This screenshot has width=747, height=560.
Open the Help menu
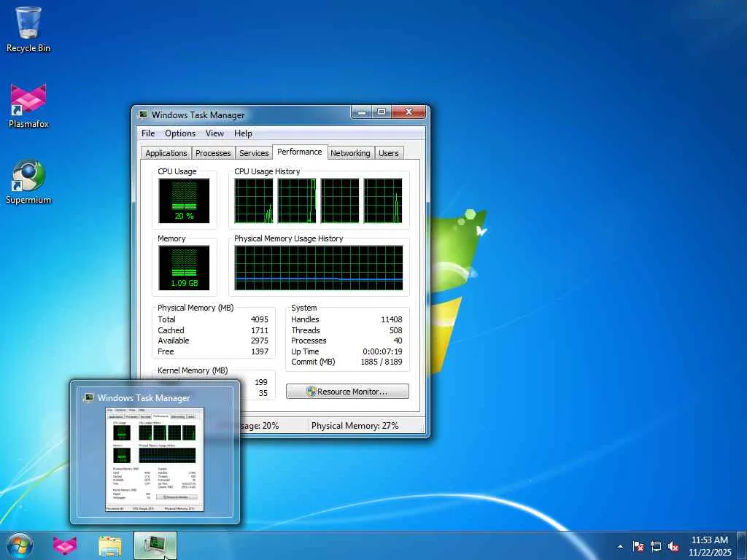243,133
